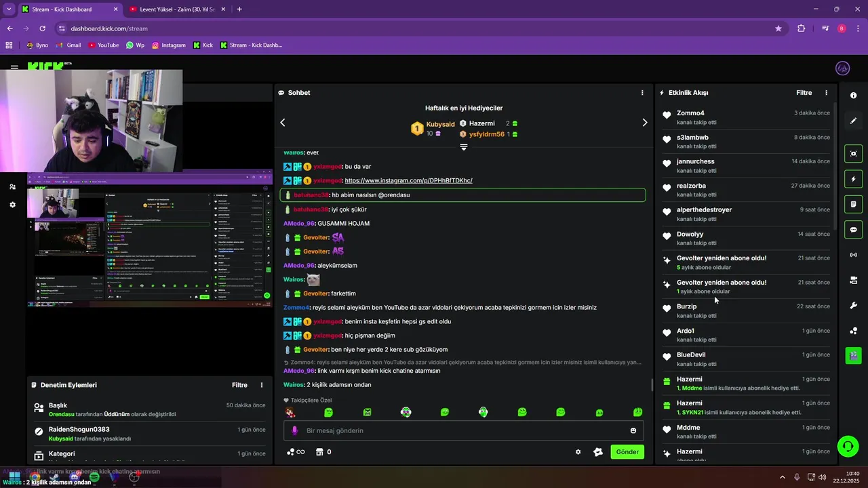Reload the page
Viewport: 868px width, 488px height.
[x=42, y=28]
